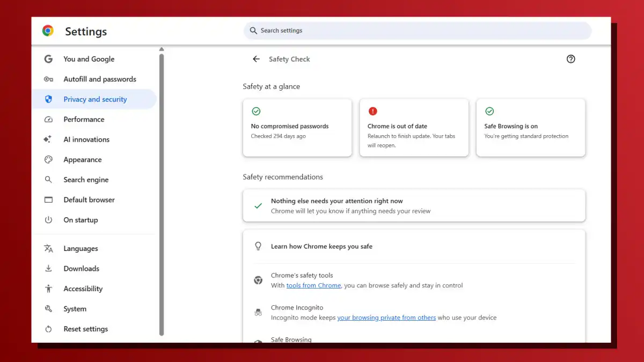The width and height of the screenshot is (644, 362).
Task: Click the Downloads arrow icon
Action: click(x=48, y=268)
